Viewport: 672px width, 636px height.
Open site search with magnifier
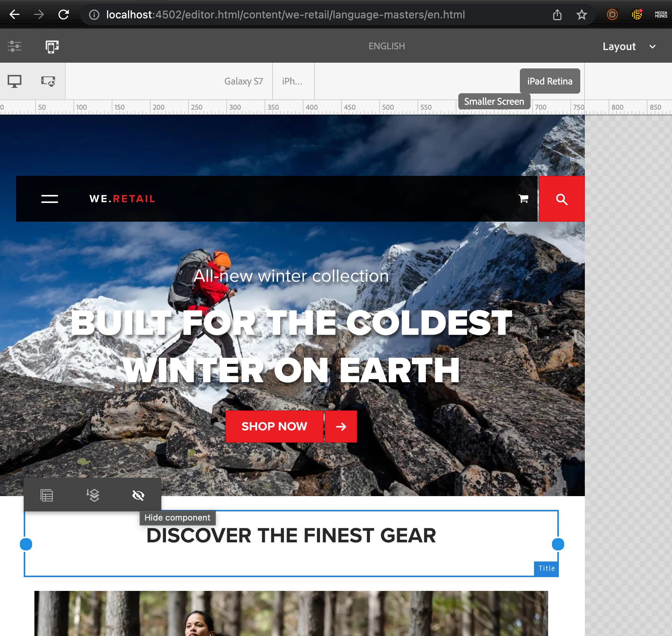click(x=562, y=199)
